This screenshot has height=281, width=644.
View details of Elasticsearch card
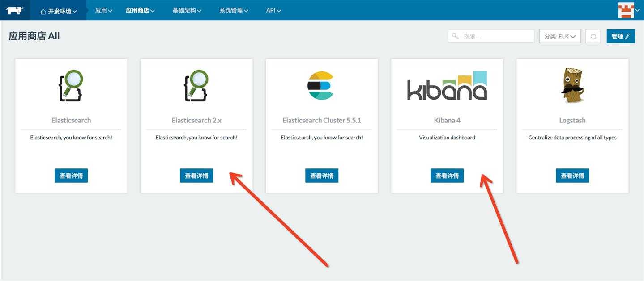point(71,176)
